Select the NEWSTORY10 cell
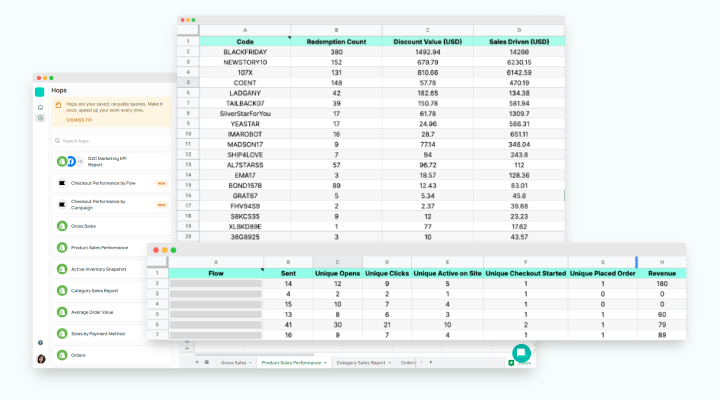The height and width of the screenshot is (400, 720). pos(245,62)
